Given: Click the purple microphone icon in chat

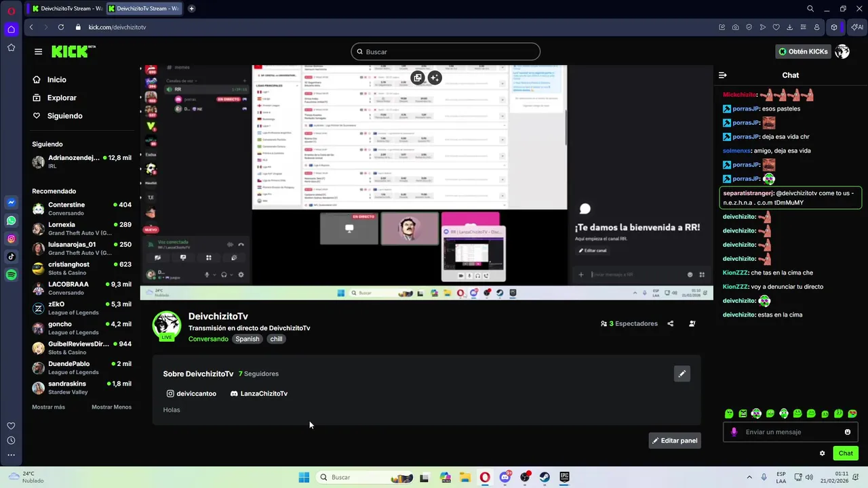Looking at the screenshot, I should [x=734, y=432].
